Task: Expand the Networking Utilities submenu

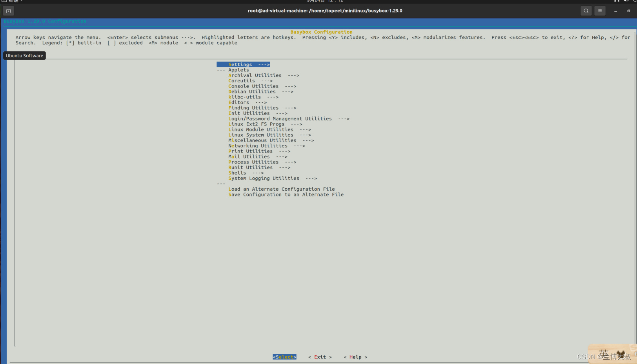Action: pos(258,146)
